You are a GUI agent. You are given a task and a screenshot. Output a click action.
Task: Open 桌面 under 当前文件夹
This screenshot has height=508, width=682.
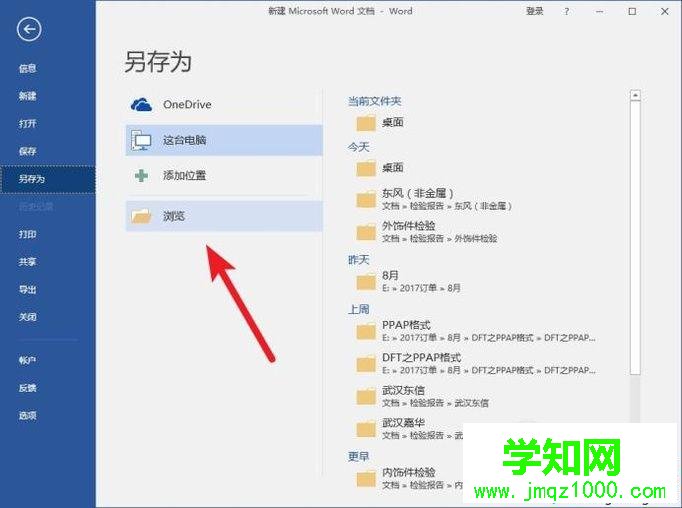[x=392, y=122]
